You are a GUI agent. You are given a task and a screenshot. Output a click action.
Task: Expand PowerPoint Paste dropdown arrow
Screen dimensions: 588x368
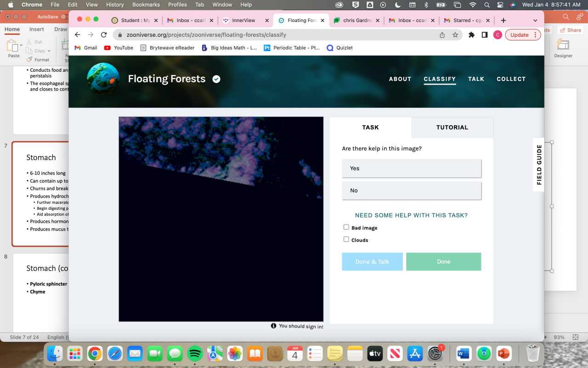pyautogui.click(x=21, y=45)
